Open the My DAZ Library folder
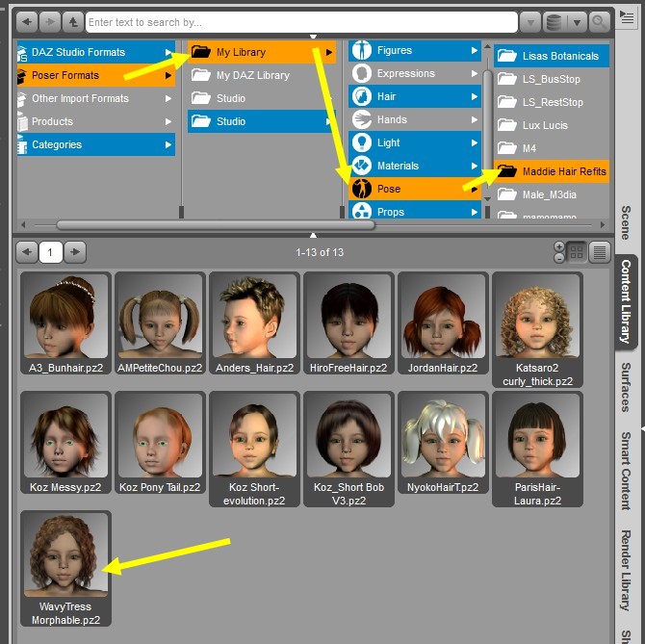The image size is (645, 644). [262, 75]
